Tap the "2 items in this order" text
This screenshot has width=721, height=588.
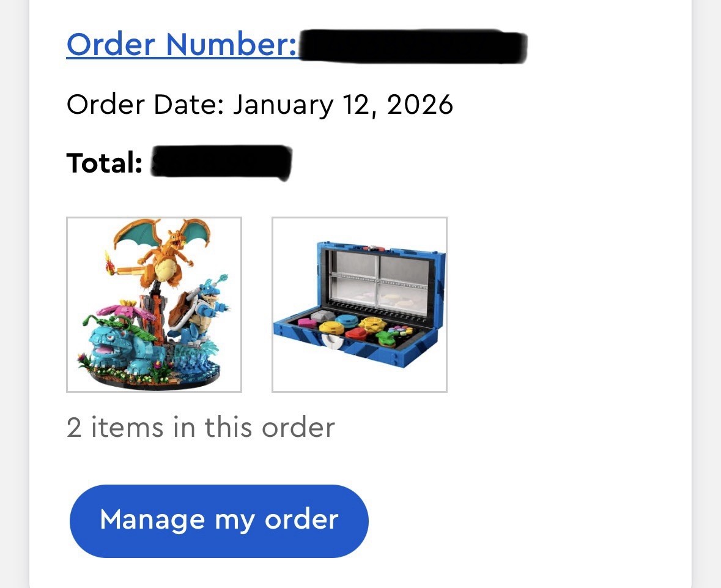click(x=201, y=427)
